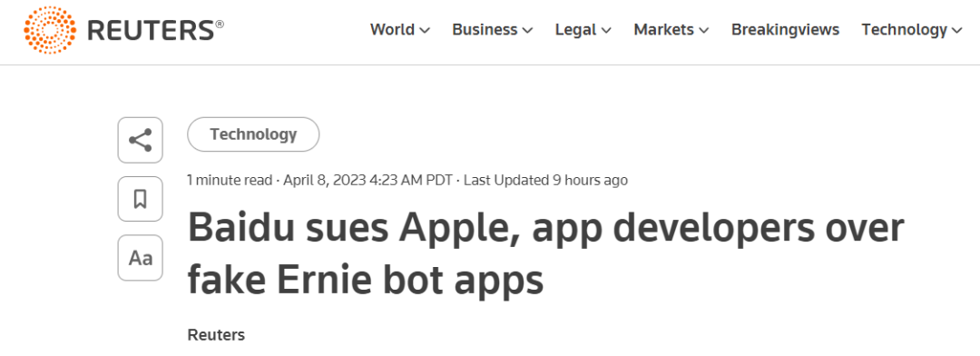
Task: Expand the chevron beside Business
Action: tap(527, 30)
